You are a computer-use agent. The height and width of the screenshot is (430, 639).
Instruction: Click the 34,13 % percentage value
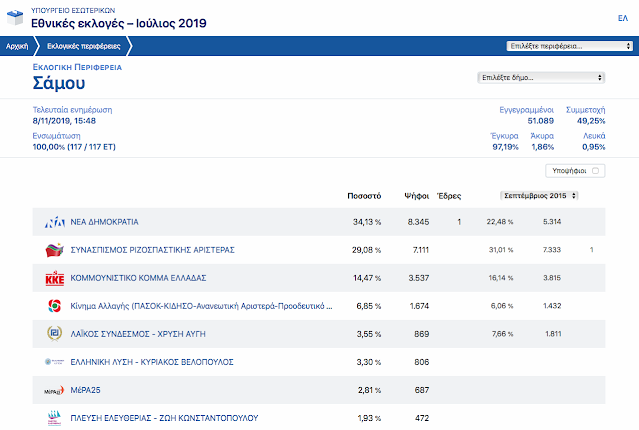pyautogui.click(x=367, y=222)
